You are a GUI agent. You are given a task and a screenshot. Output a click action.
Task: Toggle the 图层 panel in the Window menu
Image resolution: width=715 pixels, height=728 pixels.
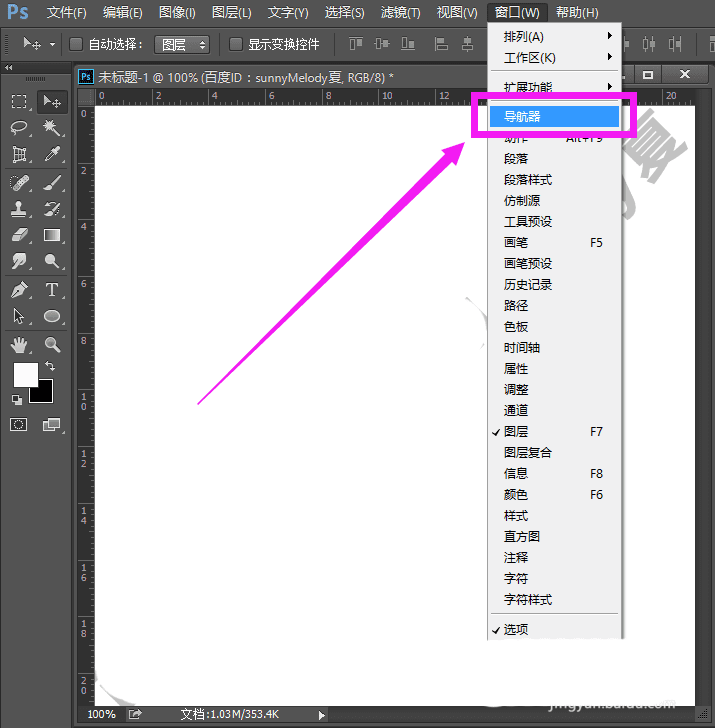click(x=554, y=432)
